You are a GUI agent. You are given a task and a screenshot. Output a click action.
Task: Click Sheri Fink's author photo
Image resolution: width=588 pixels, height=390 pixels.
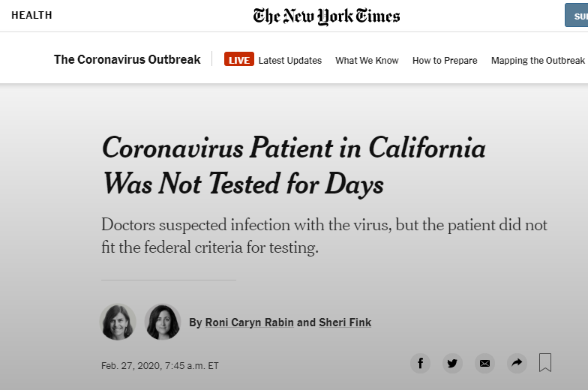coord(163,322)
